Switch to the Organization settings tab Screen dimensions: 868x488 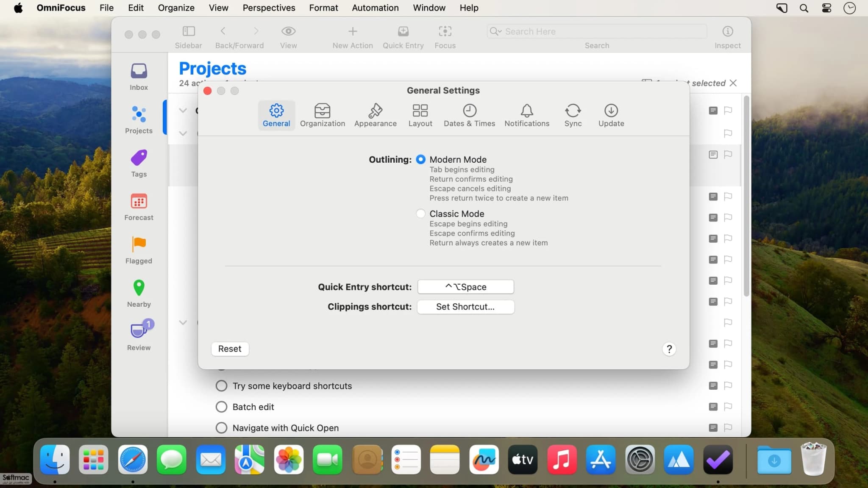point(323,115)
